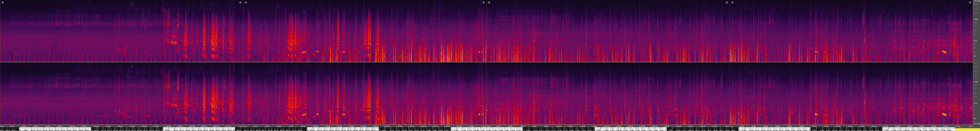Click the Hz (log) label above the frequency scale
980x131 pixels.
coord(976,1)
